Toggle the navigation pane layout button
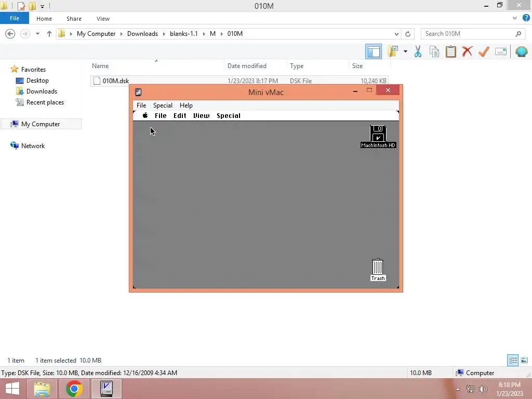The width and height of the screenshot is (532, 399). [x=373, y=51]
